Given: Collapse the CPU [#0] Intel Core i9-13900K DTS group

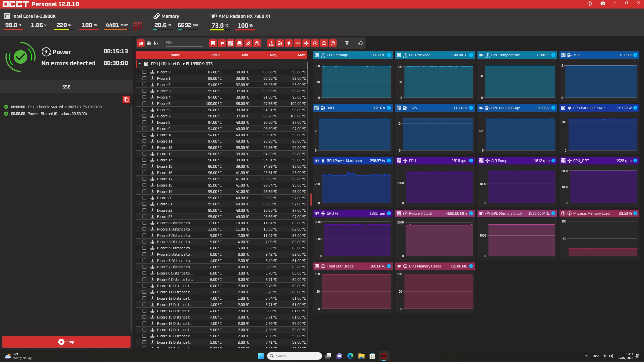Looking at the screenshot, I should [140, 64].
